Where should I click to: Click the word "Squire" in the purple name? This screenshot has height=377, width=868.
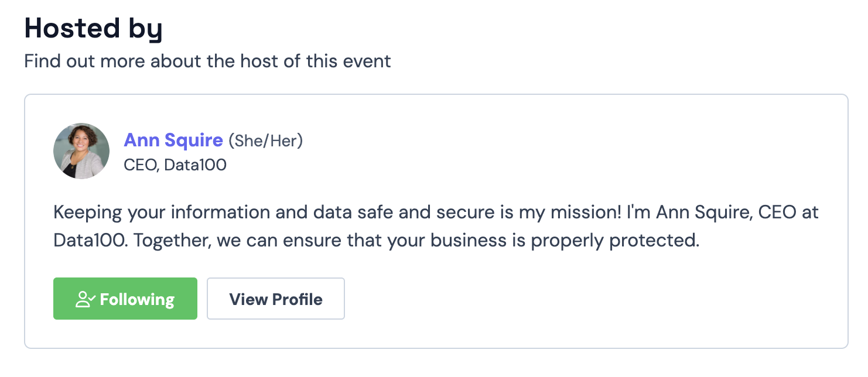point(193,140)
